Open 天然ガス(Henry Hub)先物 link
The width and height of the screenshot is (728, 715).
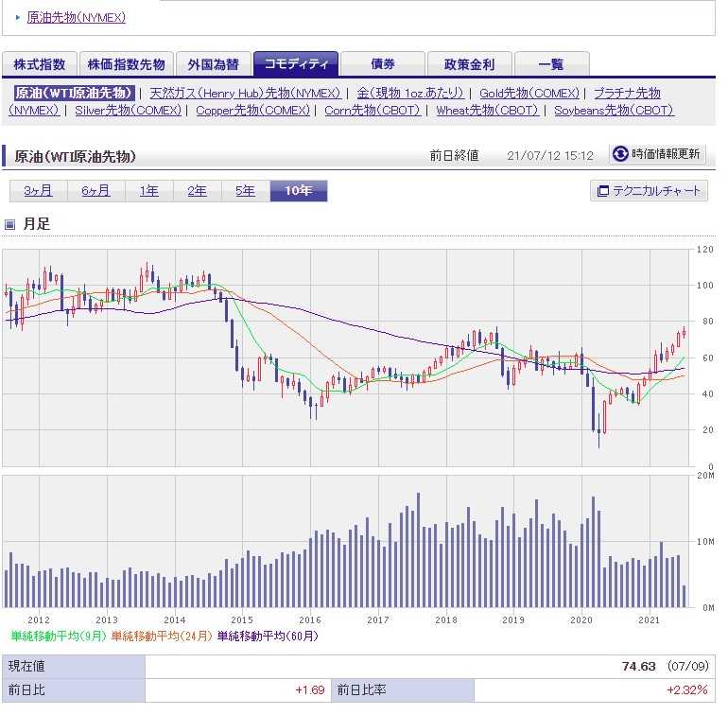point(245,93)
